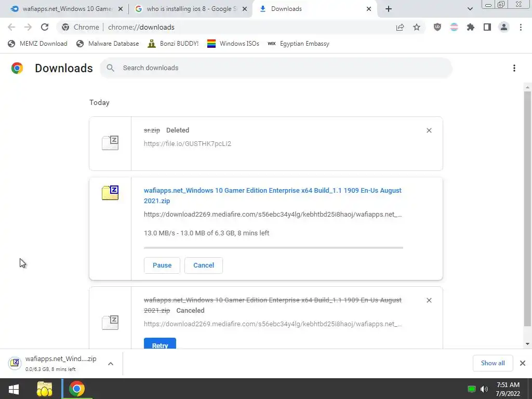Click the Chrome site info chip in address bar
This screenshot has width=532, height=399.
tap(81, 27)
